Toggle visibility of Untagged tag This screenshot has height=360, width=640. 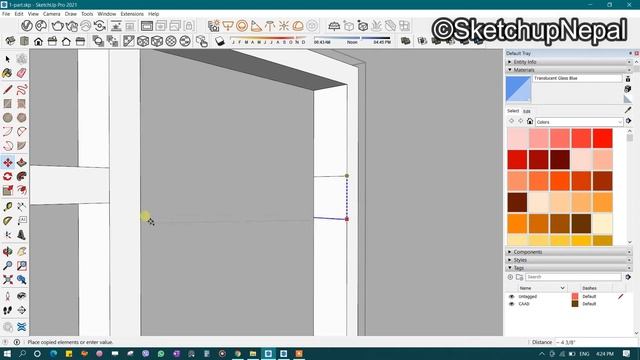(x=511, y=297)
